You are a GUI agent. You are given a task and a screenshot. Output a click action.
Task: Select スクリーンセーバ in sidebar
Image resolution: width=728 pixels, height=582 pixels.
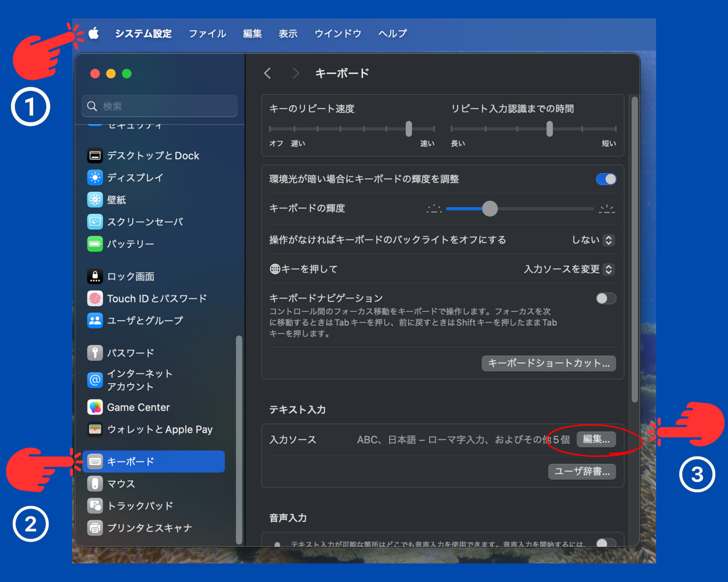[x=145, y=222]
